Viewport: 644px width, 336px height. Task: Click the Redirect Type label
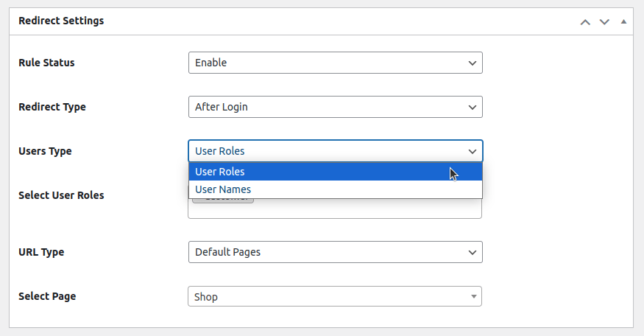click(52, 107)
